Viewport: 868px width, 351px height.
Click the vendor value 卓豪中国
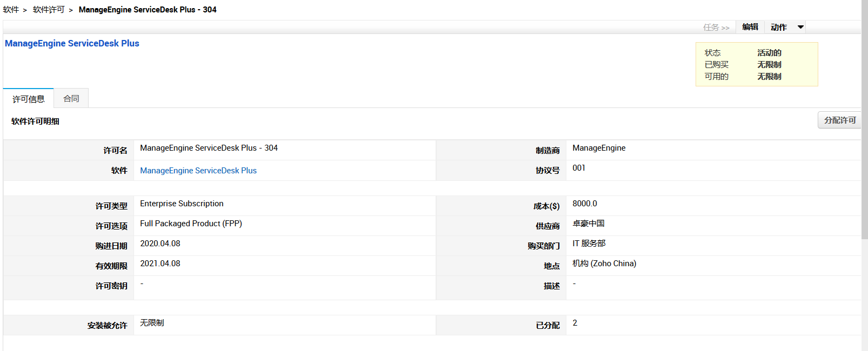(589, 224)
